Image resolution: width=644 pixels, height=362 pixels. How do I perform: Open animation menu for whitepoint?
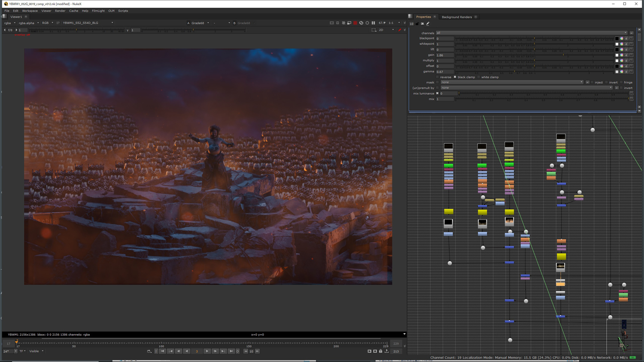coord(631,44)
